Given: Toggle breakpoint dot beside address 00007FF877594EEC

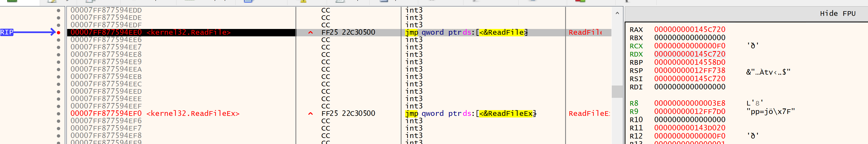Looking at the screenshot, I should 59,84.
